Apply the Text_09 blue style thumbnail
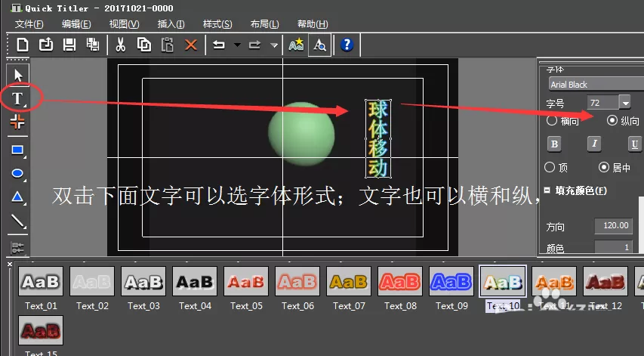Image resolution: width=644 pixels, height=356 pixels. 451,282
